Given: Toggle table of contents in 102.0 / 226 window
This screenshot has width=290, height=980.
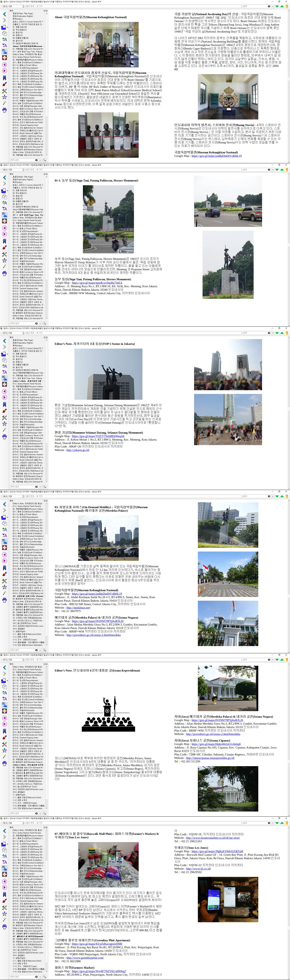Looking at the screenshot, I should pos(4,52).
